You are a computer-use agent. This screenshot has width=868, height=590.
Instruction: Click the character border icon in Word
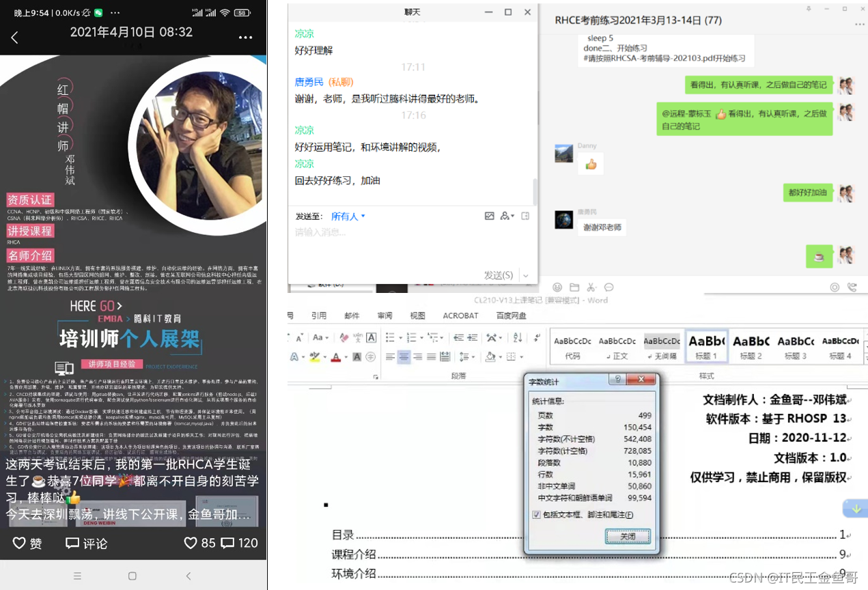point(371,337)
